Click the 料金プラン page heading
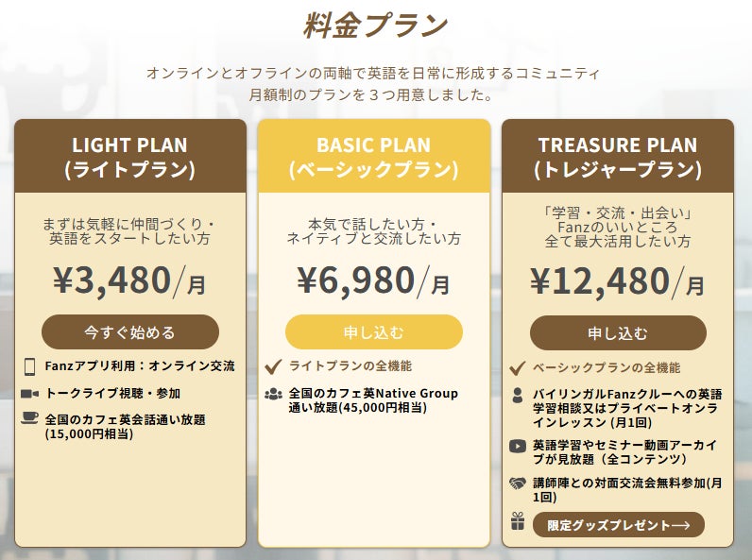752x560 pixels. [375, 26]
